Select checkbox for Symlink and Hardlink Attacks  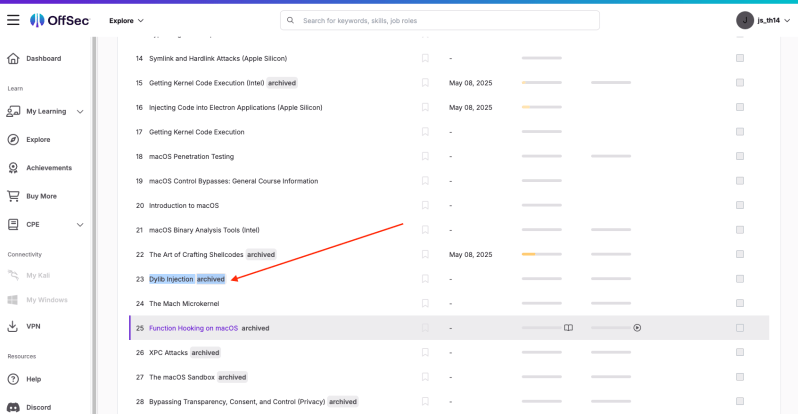coord(740,58)
